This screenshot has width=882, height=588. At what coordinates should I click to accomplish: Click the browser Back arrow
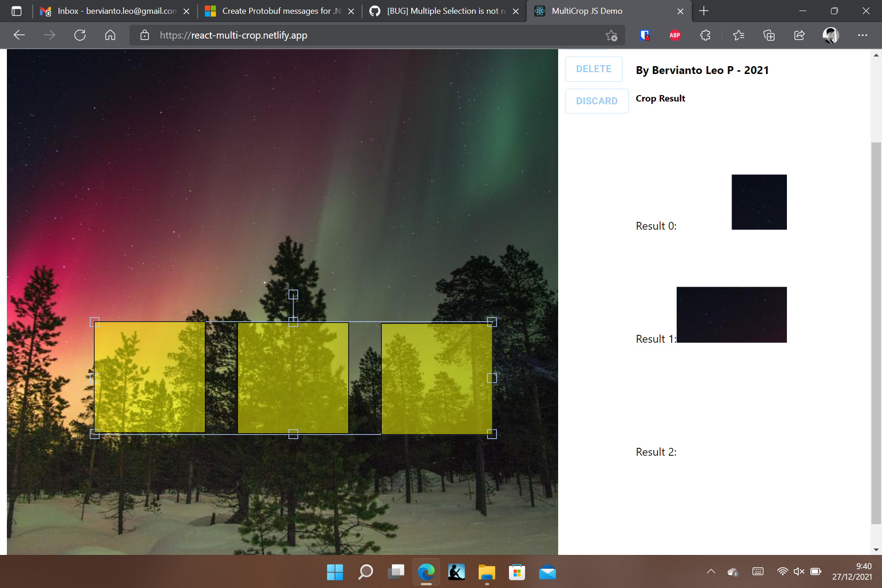point(19,35)
